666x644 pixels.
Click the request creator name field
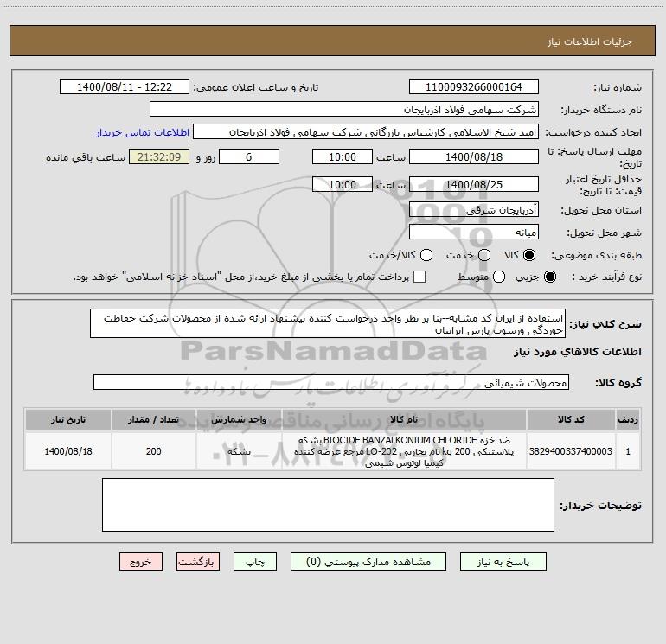click(366, 131)
